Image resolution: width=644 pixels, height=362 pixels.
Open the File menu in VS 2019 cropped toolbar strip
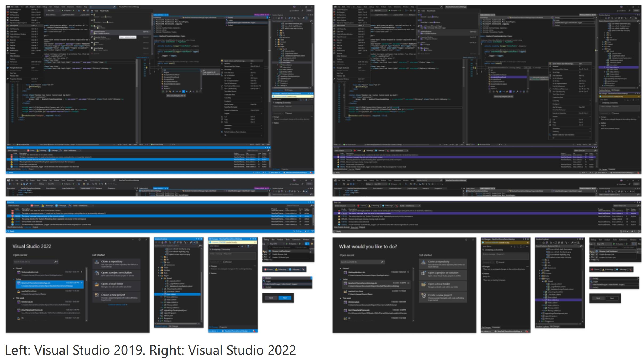12,180
